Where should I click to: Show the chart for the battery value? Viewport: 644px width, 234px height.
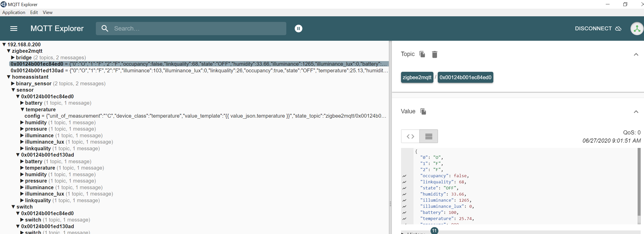click(x=404, y=213)
